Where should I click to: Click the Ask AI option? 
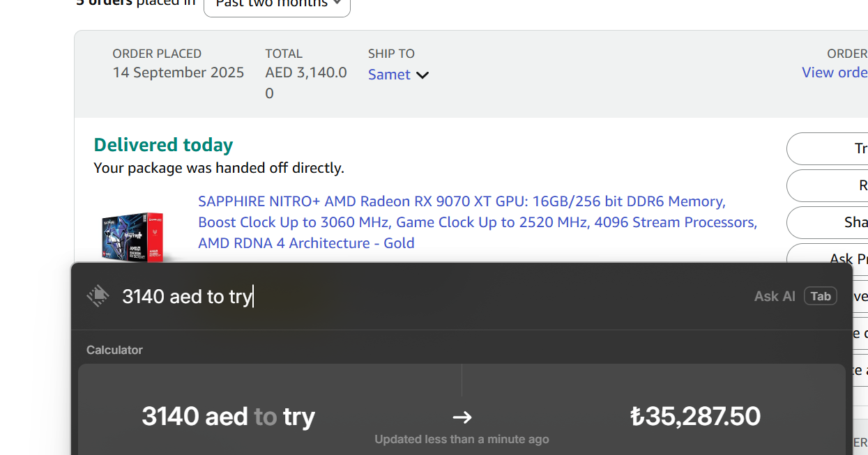pos(775,296)
